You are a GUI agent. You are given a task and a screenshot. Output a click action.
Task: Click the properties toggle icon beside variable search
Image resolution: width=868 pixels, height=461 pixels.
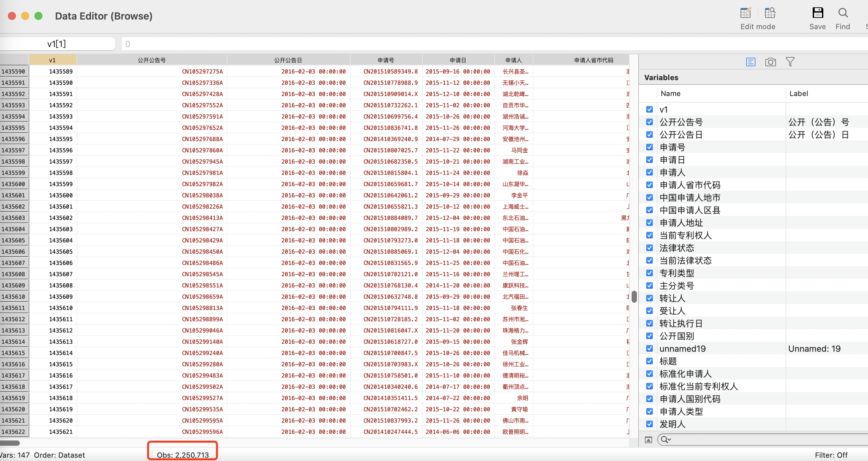pyautogui.click(x=648, y=439)
